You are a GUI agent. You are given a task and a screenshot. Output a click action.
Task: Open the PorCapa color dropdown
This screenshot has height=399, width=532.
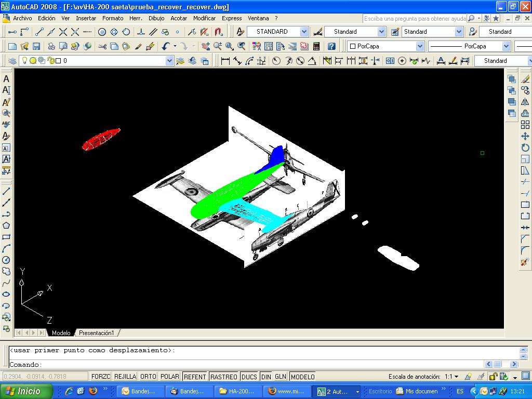tap(419, 46)
